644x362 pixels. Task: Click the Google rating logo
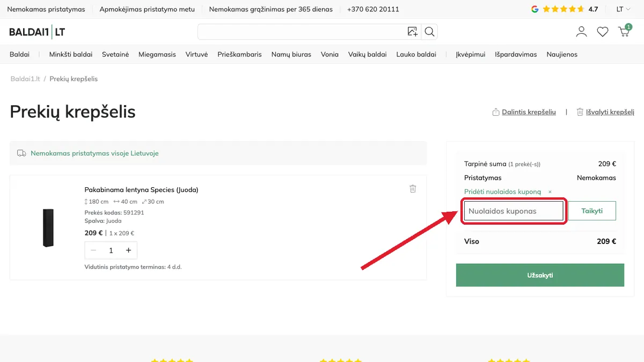tap(535, 9)
